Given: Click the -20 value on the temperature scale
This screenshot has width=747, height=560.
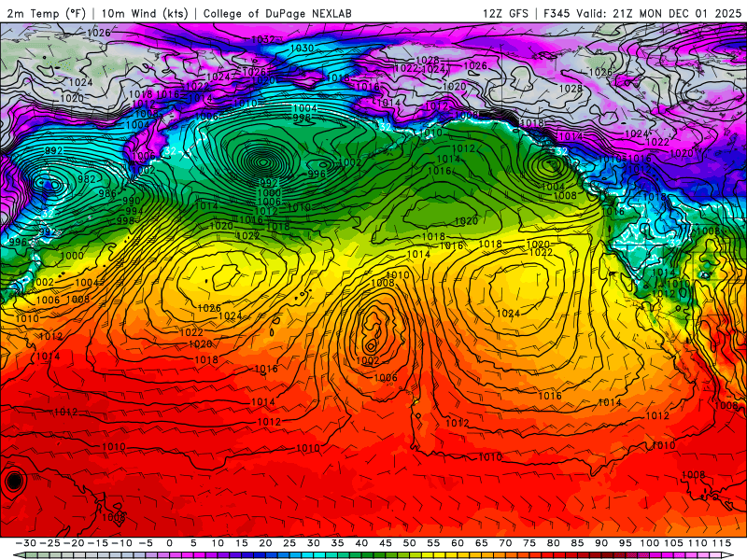Looking at the screenshot, I should (74, 543).
